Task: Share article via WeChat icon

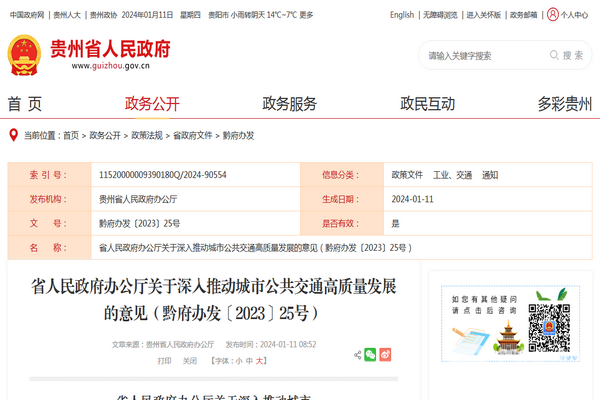Action: point(371,354)
